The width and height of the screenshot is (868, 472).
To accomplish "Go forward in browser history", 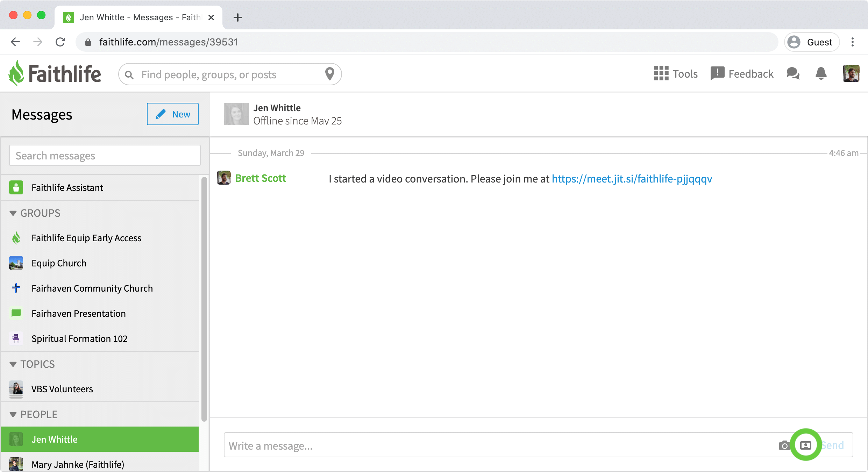I will pyautogui.click(x=38, y=42).
